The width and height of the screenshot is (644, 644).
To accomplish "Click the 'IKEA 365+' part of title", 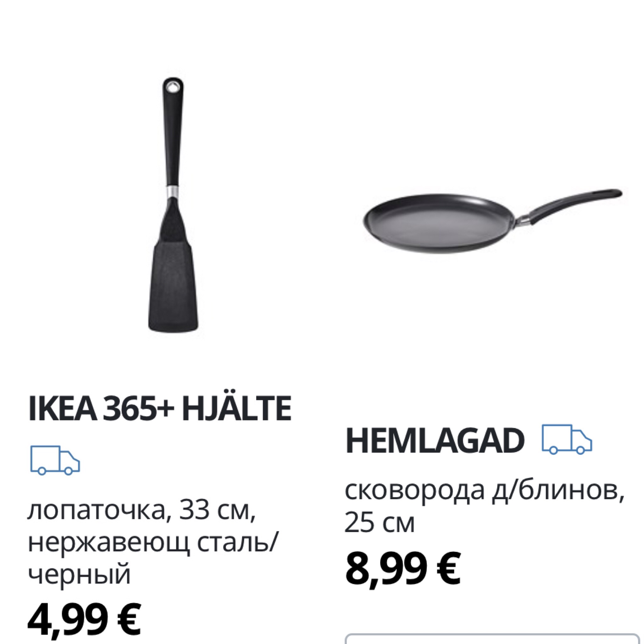I will pos(101,409).
